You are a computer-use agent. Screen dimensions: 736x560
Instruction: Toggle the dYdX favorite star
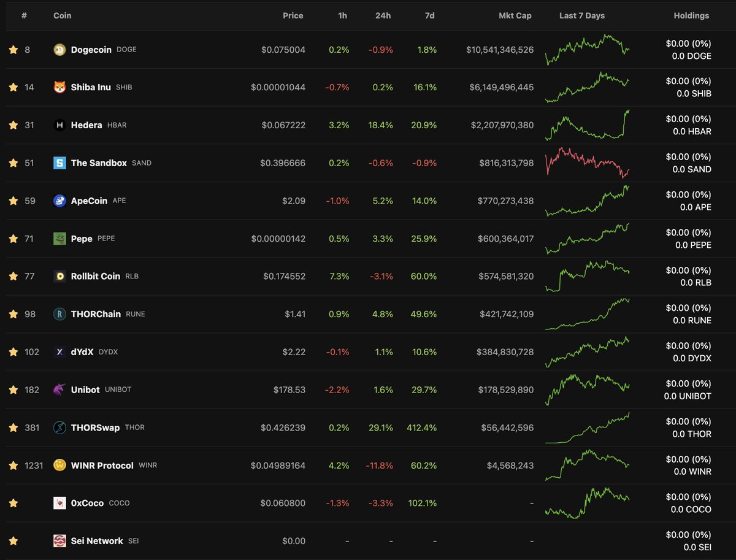click(13, 352)
